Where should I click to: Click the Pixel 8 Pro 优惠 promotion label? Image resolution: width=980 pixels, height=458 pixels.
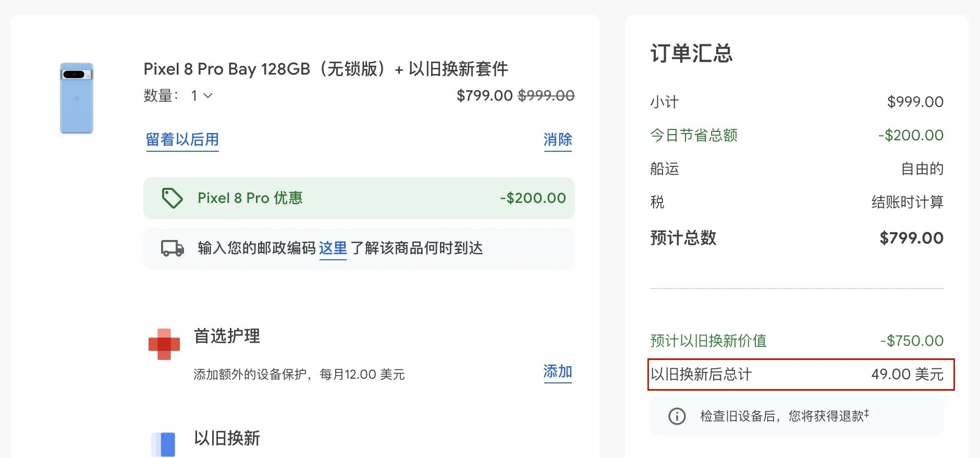click(x=250, y=198)
